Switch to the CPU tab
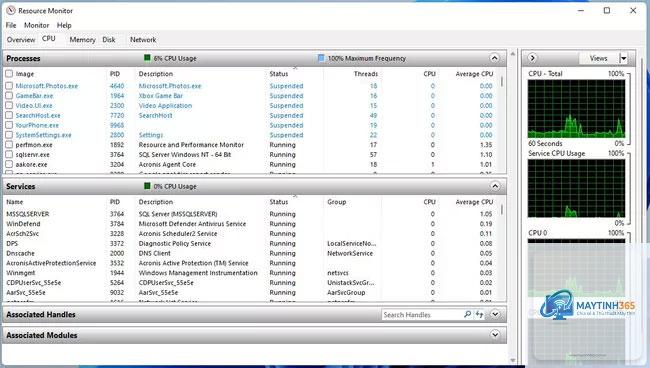The width and height of the screenshot is (650, 368). tap(49, 39)
